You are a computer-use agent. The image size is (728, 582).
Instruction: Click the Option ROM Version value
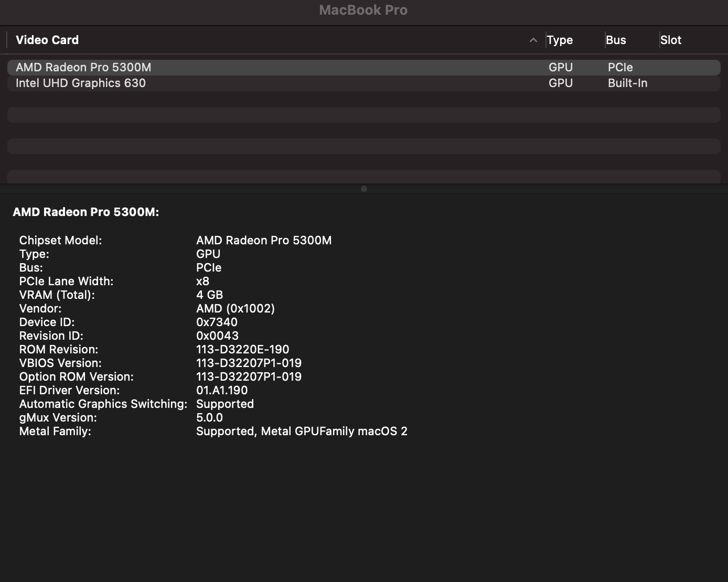tap(249, 376)
